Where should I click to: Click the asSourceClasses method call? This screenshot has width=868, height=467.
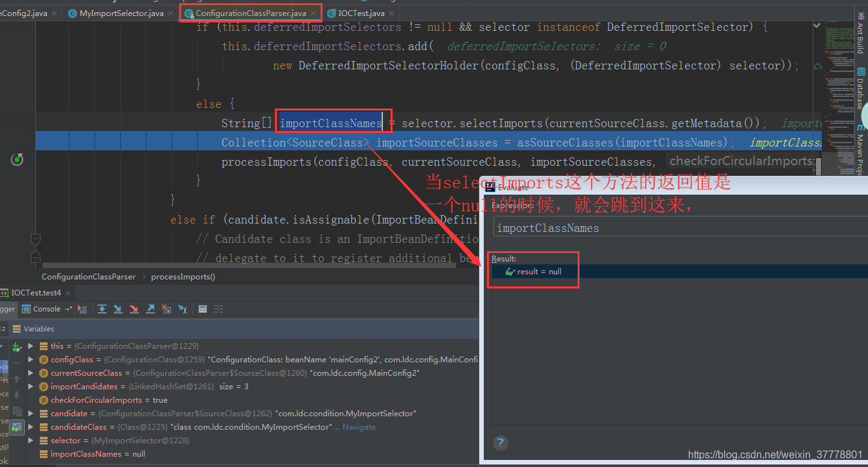click(x=567, y=143)
